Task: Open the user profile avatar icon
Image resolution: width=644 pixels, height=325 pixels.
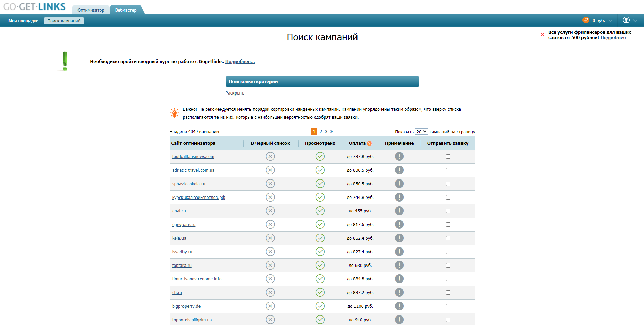Action: click(x=626, y=20)
